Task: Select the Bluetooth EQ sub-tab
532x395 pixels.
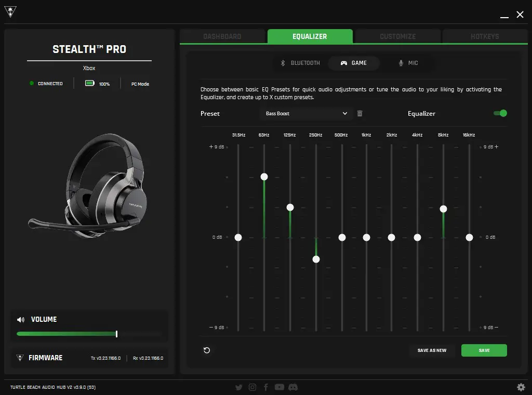Action: (300, 63)
